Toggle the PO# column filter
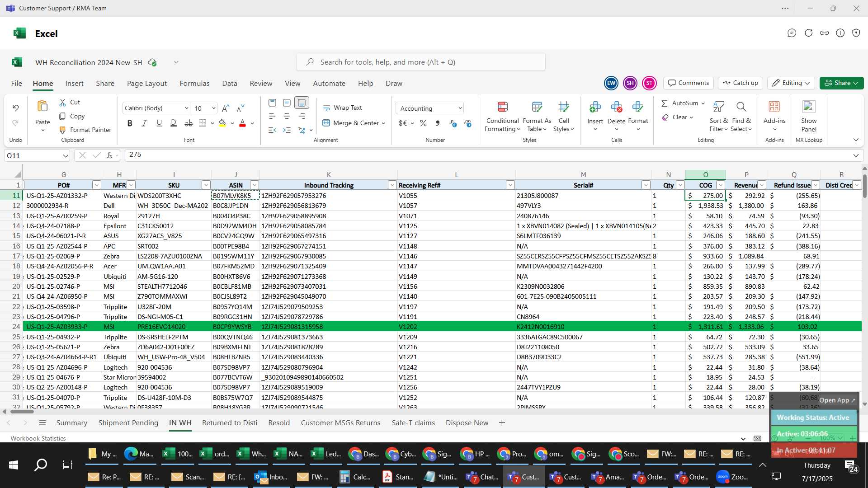 click(x=96, y=185)
